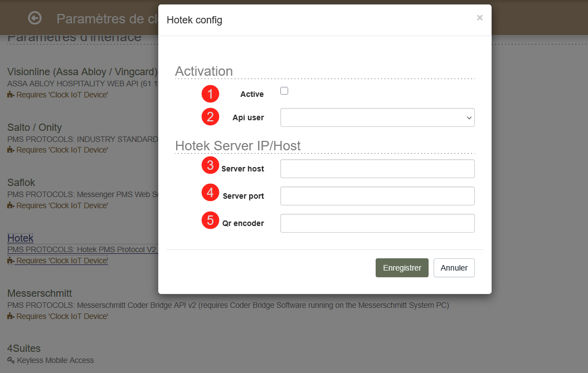Image resolution: width=588 pixels, height=373 pixels.
Task: Click the Server host label
Action: point(242,169)
